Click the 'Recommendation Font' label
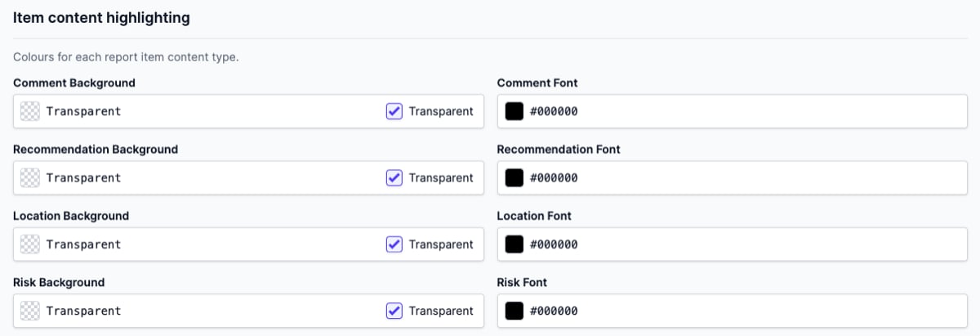Image resolution: width=980 pixels, height=336 pixels. [x=559, y=150]
